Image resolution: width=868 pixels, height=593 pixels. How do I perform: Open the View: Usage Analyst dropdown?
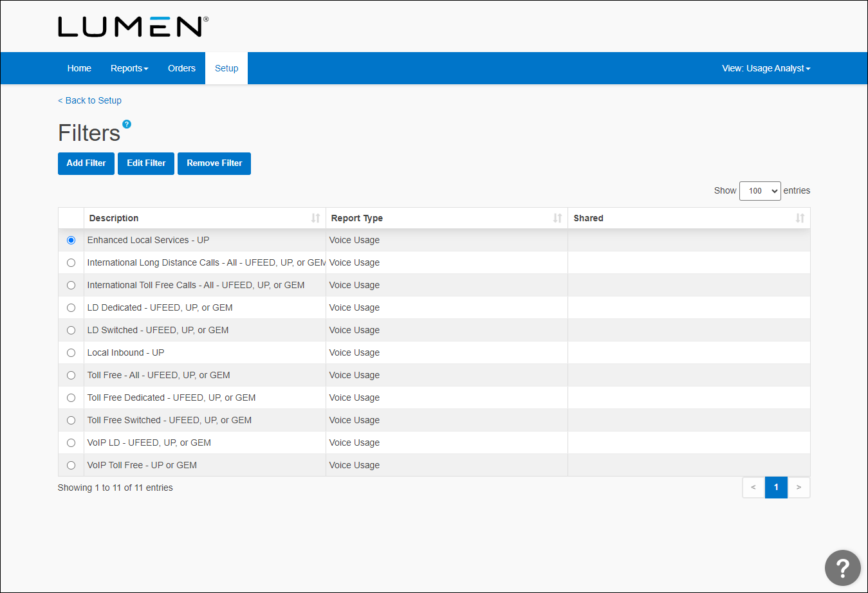766,68
